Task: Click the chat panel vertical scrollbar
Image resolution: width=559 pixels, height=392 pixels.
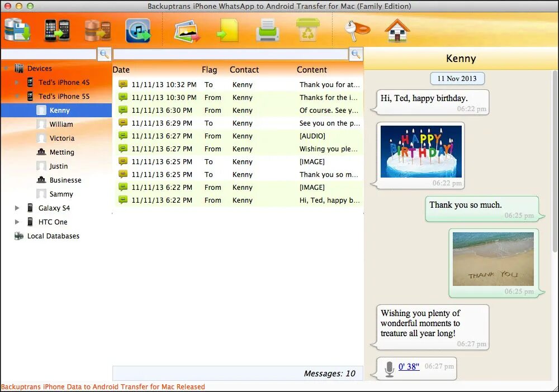Action: [556, 160]
